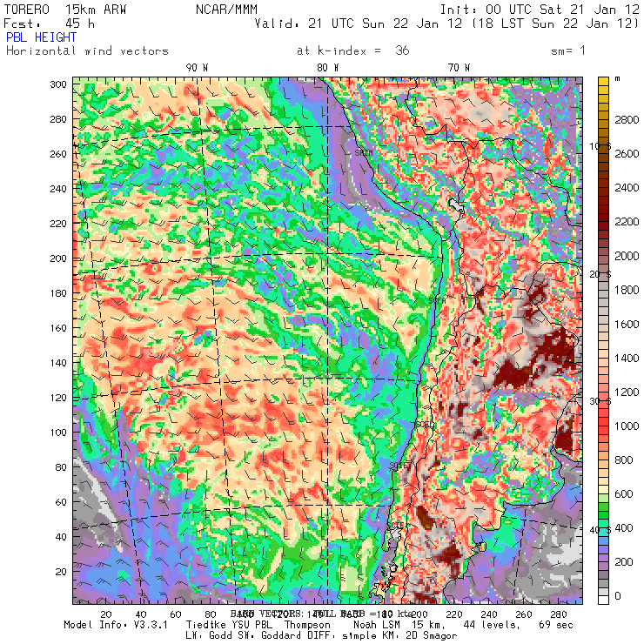Click the y-axis grid label "220"
The width and height of the screenshot is (644, 644).
(x=58, y=224)
